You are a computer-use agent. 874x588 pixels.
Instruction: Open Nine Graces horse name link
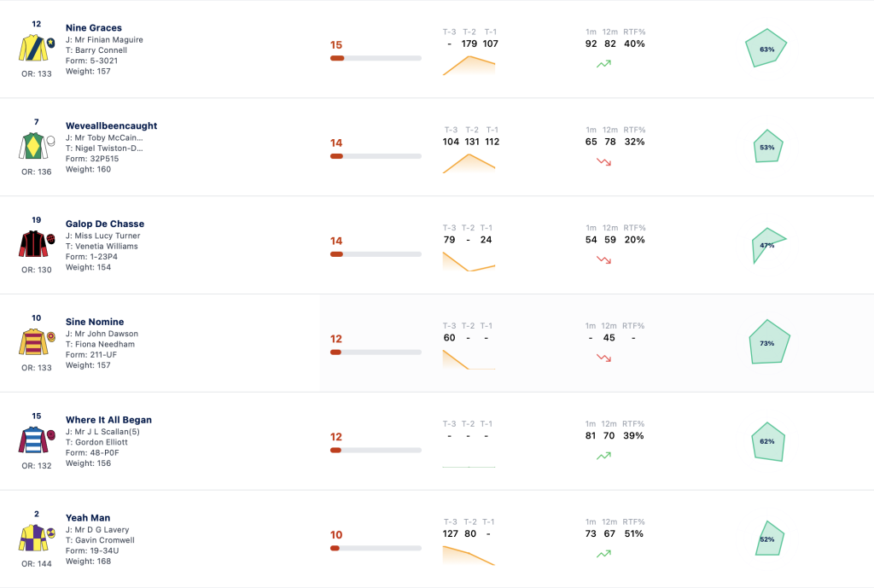94,28
